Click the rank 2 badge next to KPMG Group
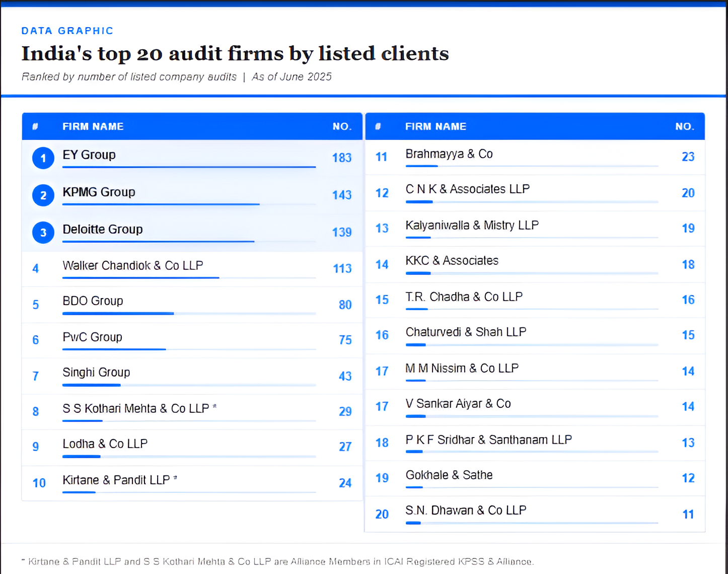Screen dimensions: 728x574 click(x=43, y=195)
